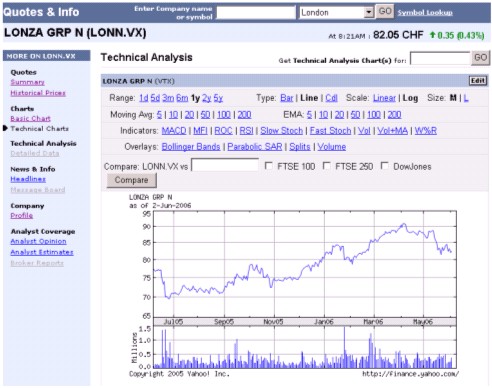Viewport: 492px width, 388px height.
Task: Click the Technical Analysis chart symbol field
Action: point(440,58)
